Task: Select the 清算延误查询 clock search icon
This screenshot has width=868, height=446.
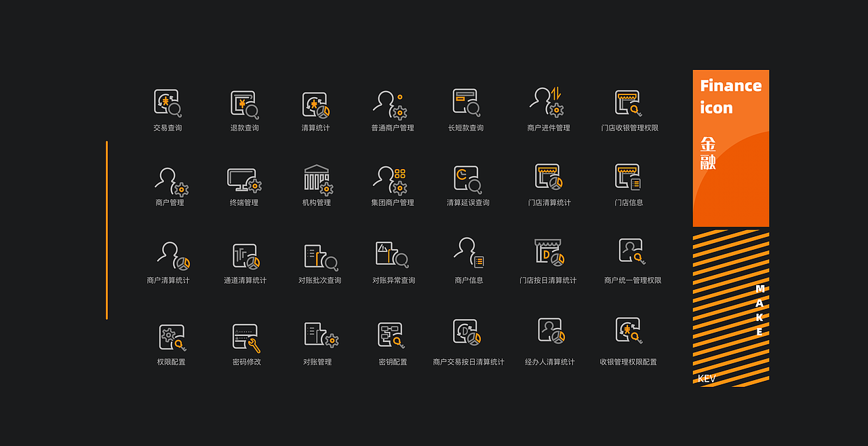Action: [x=467, y=179]
